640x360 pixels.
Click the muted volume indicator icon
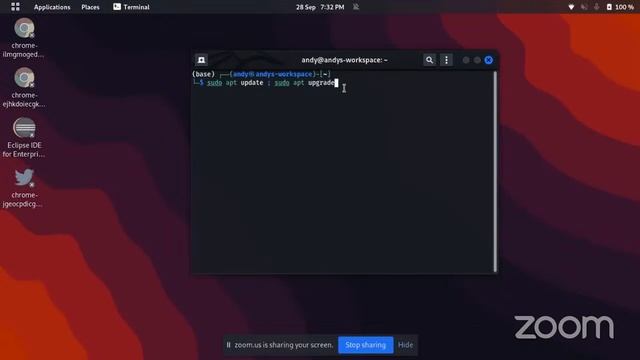[x=584, y=7]
